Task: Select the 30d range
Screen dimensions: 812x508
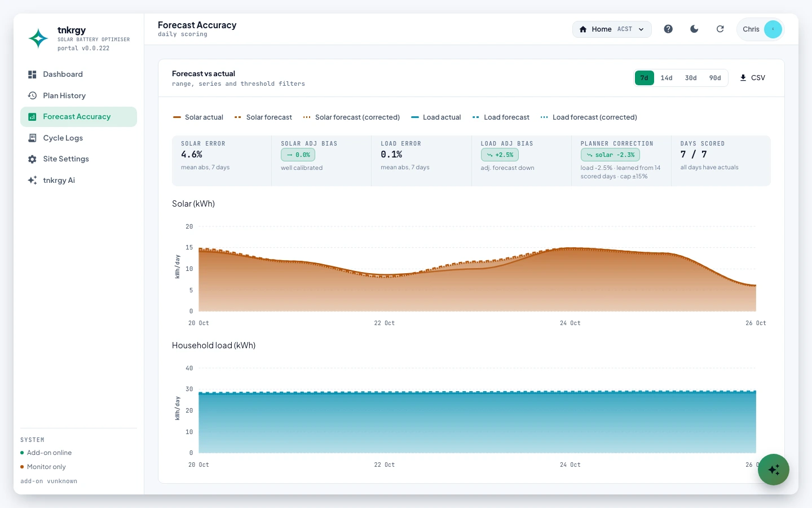Action: (691, 78)
